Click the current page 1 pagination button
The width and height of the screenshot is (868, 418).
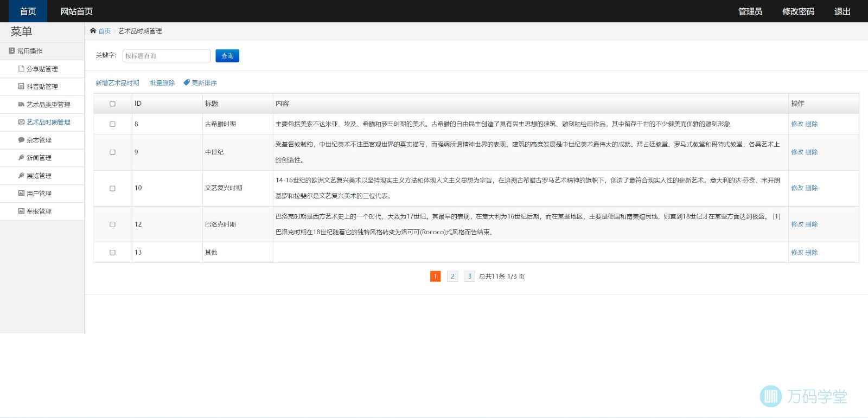(435, 276)
